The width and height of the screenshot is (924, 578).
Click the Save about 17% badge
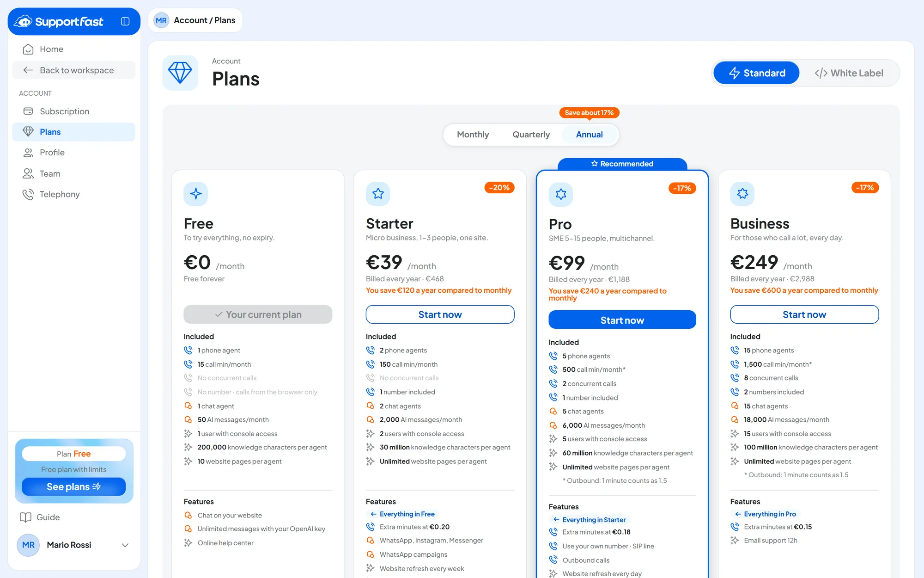589,113
